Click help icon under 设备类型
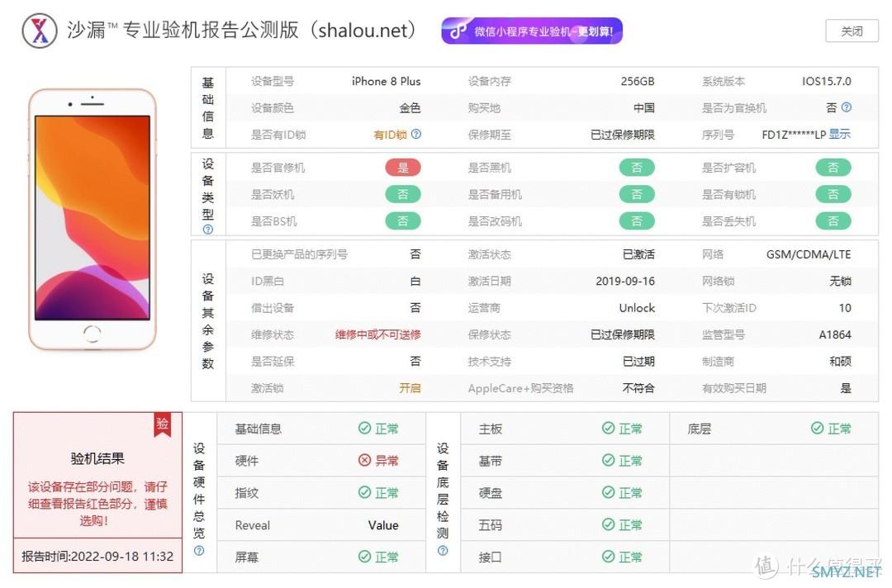This screenshot has height=588, width=892. 207,230
